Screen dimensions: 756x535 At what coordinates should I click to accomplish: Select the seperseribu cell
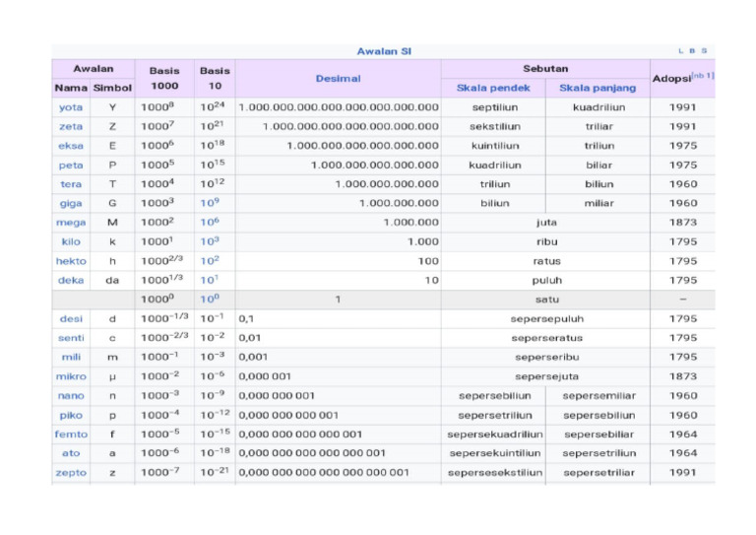(x=546, y=357)
